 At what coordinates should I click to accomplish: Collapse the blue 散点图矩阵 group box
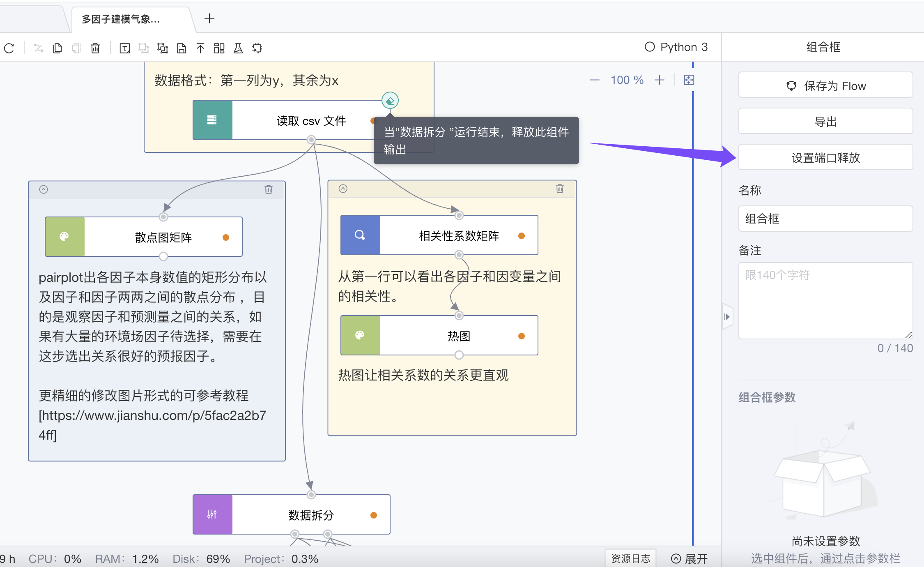[x=44, y=189]
